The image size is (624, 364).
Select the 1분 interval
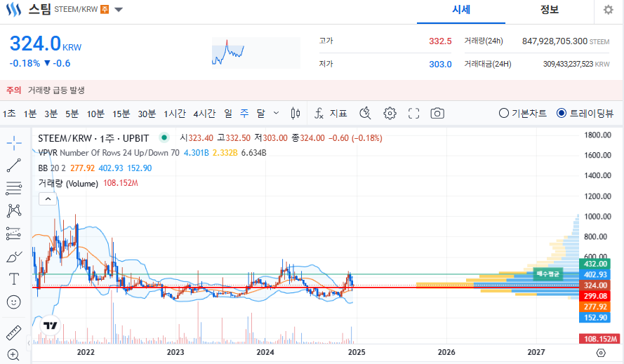tap(30, 114)
